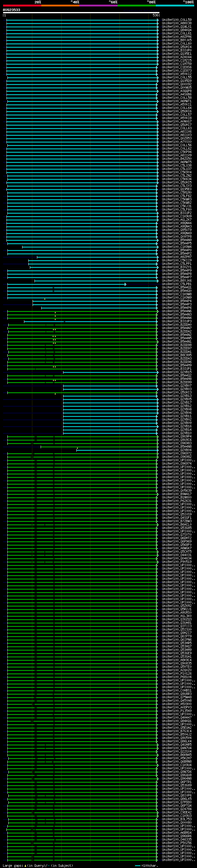Click the cyan alignment bar for UniRef100_Q2VB04
The width and height of the screenshot is (197, 868).
(118, 450)
